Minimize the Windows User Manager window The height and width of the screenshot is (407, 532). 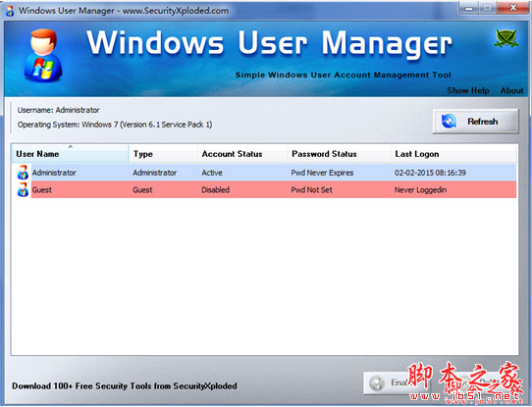[469, 8]
